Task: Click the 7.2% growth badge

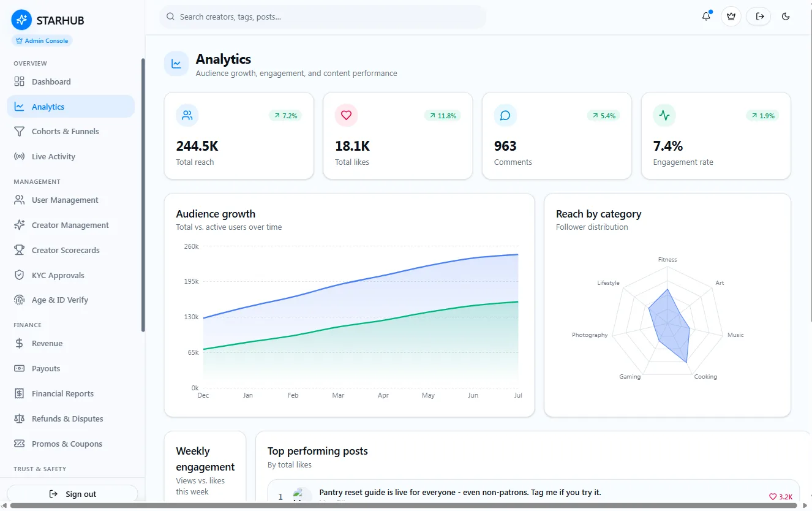Action: click(285, 115)
